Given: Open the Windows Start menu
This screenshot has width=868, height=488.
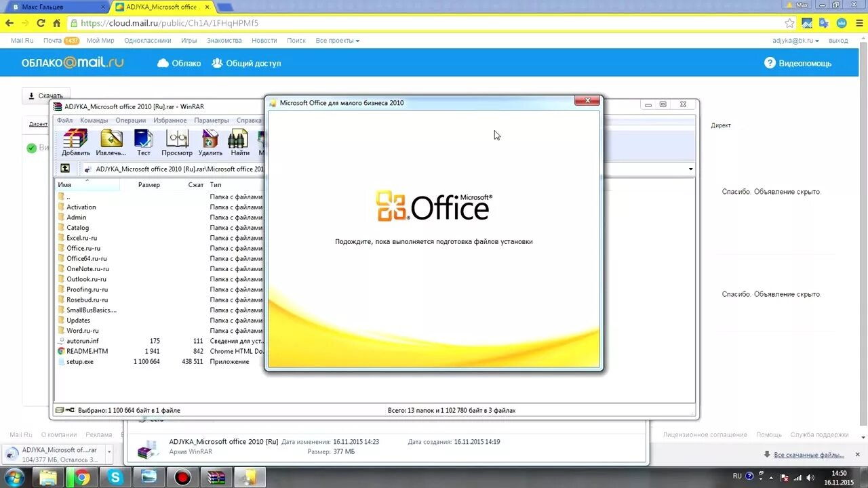Looking at the screenshot, I should coord(14,477).
